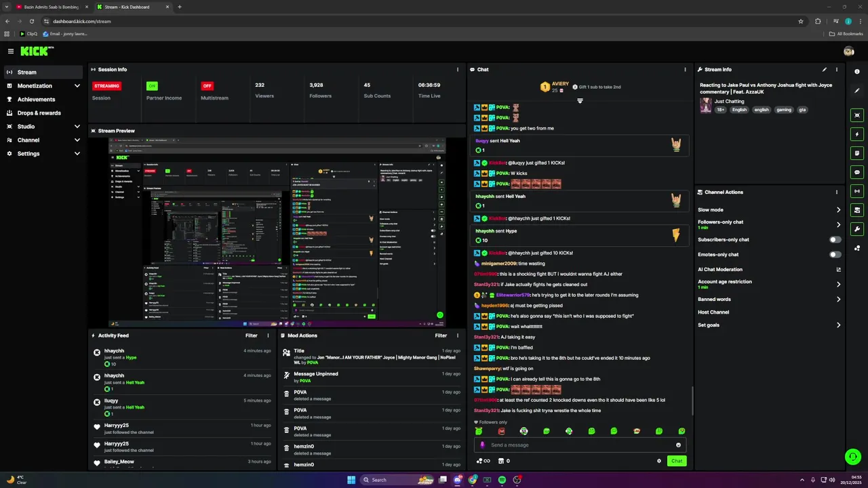Open a new browser tab

[x=180, y=7]
